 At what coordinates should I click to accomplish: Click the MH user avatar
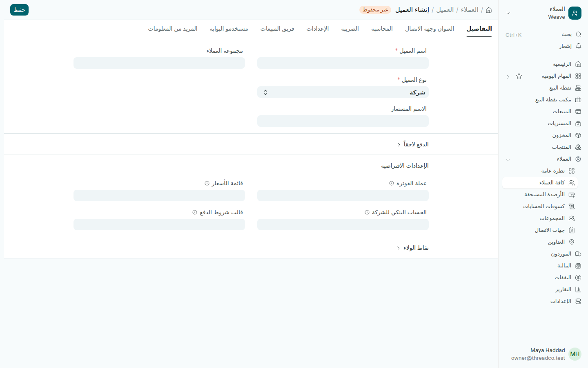click(575, 354)
